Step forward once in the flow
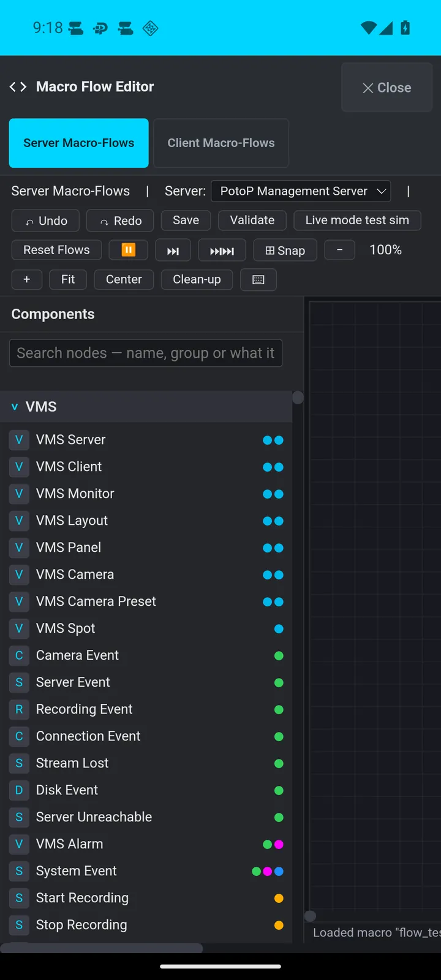The height and width of the screenshot is (980, 441). pyautogui.click(x=173, y=251)
